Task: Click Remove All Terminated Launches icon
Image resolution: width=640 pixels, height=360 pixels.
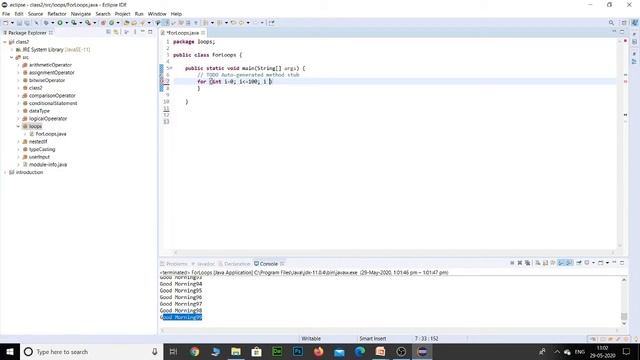Action: pyautogui.click(x=527, y=263)
